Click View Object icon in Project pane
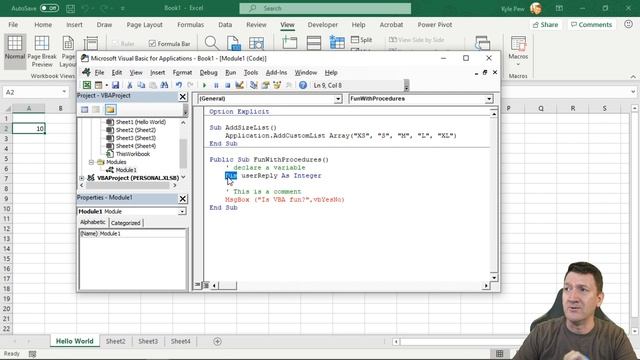Image resolution: width=640 pixels, height=360 pixels. [x=96, y=109]
